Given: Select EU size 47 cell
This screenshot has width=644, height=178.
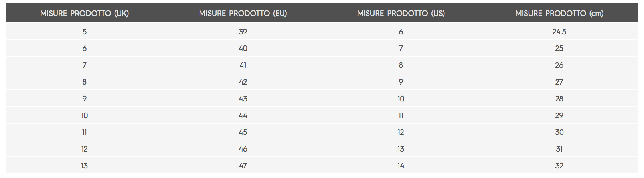Looking at the screenshot, I should pos(243,166).
